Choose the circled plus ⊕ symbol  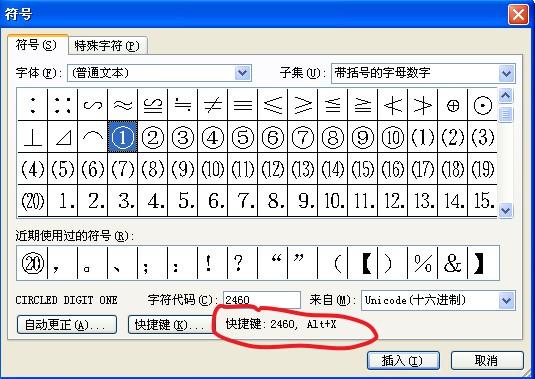(453, 105)
